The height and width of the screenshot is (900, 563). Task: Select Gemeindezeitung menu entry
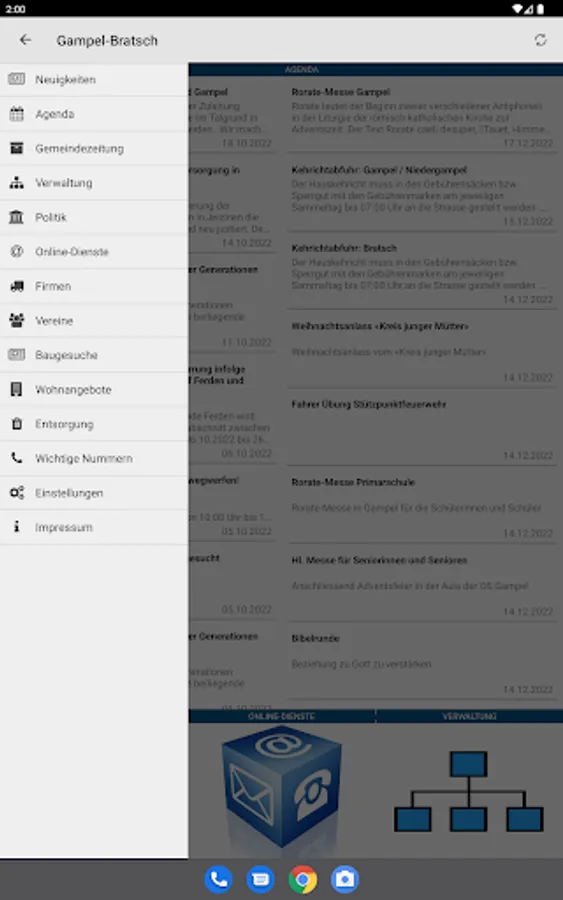tap(94, 149)
